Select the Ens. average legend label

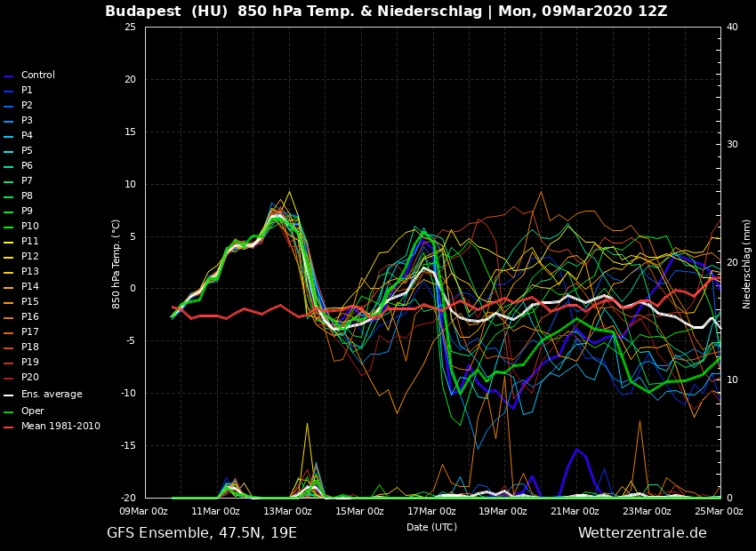pyautogui.click(x=51, y=395)
